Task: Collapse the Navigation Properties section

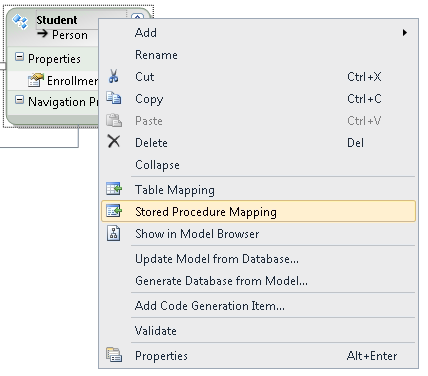Action: pos(19,100)
